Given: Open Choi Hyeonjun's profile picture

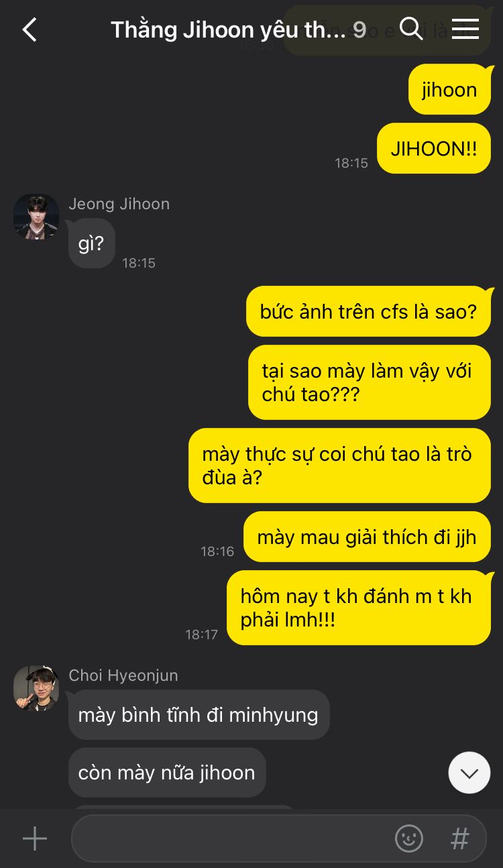Looking at the screenshot, I should click(x=36, y=688).
